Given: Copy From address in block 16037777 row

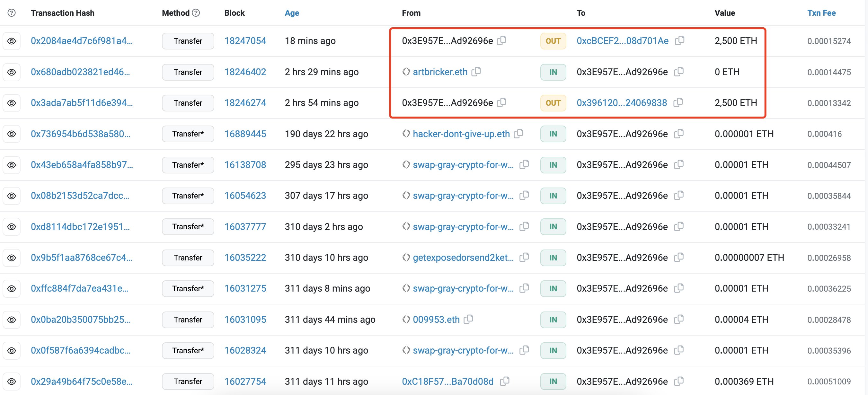Looking at the screenshot, I should [x=524, y=226].
